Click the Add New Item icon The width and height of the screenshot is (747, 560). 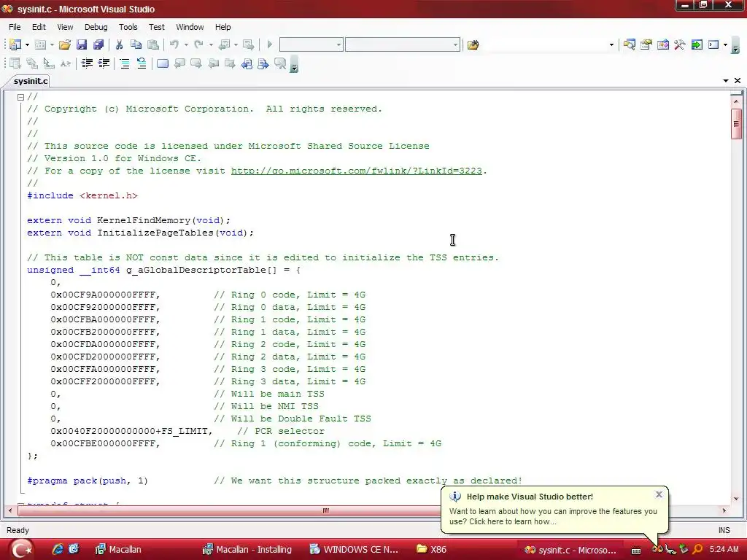point(41,44)
